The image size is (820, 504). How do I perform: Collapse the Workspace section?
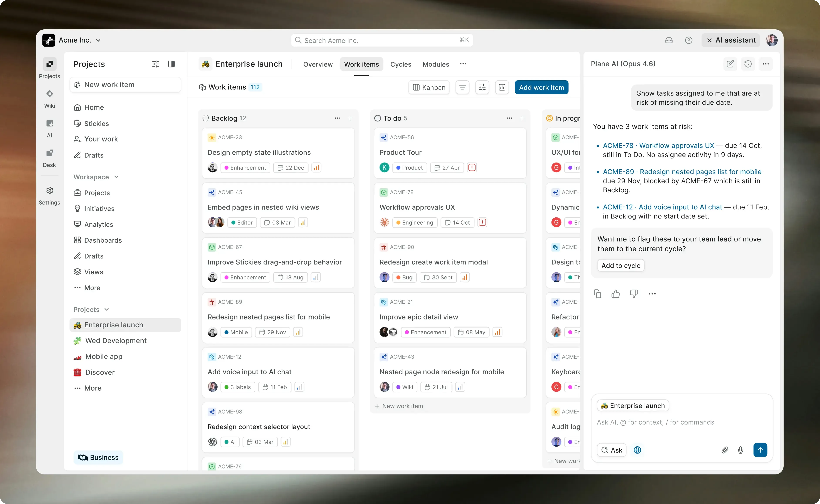click(96, 177)
